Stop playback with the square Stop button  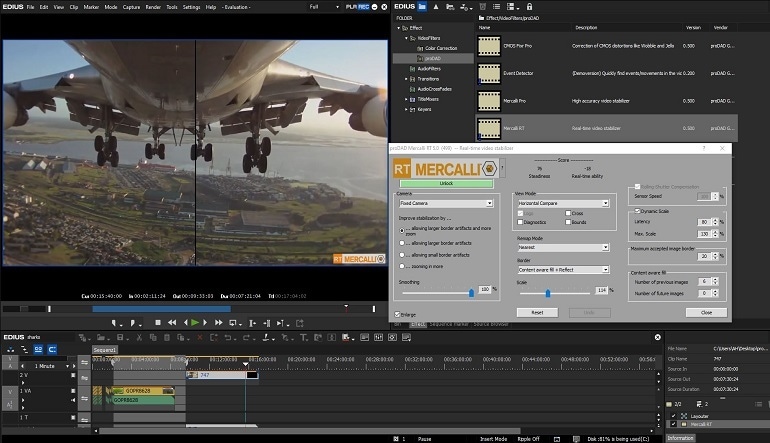[158, 323]
